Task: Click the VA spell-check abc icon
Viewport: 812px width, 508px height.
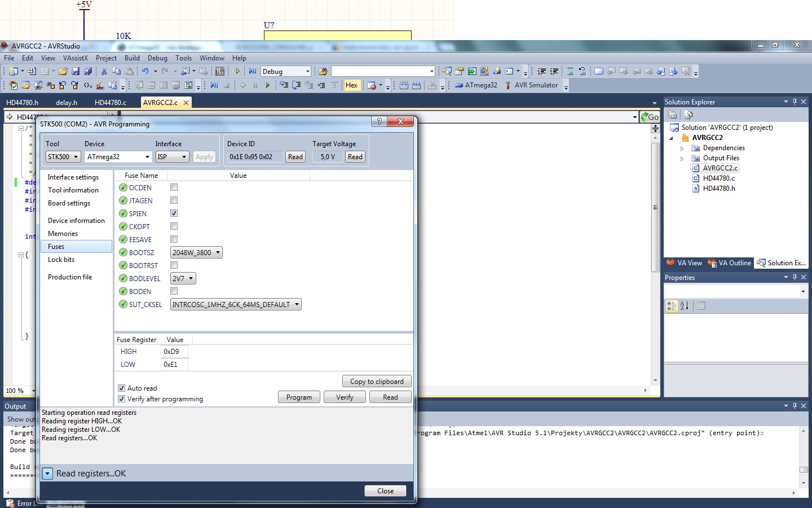Action: coord(100,85)
